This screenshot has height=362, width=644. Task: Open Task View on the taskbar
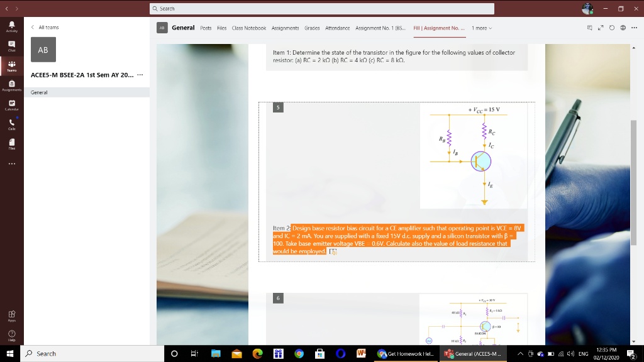tap(195, 353)
